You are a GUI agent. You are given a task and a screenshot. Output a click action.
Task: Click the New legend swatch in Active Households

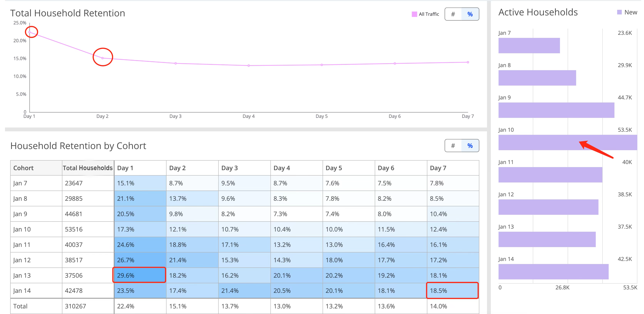[x=619, y=12]
